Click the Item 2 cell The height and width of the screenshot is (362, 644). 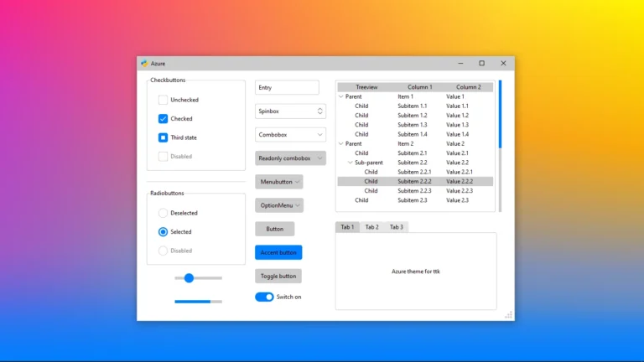click(x=405, y=144)
